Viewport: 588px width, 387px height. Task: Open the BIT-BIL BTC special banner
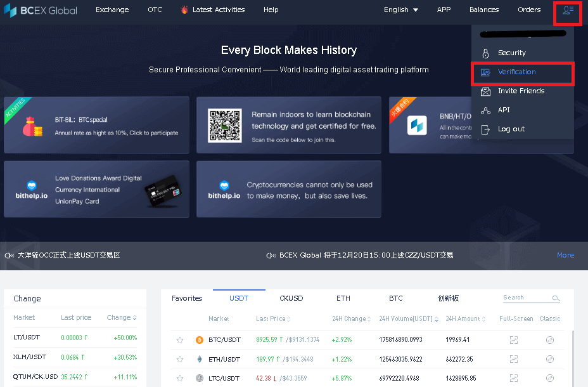(x=96, y=125)
